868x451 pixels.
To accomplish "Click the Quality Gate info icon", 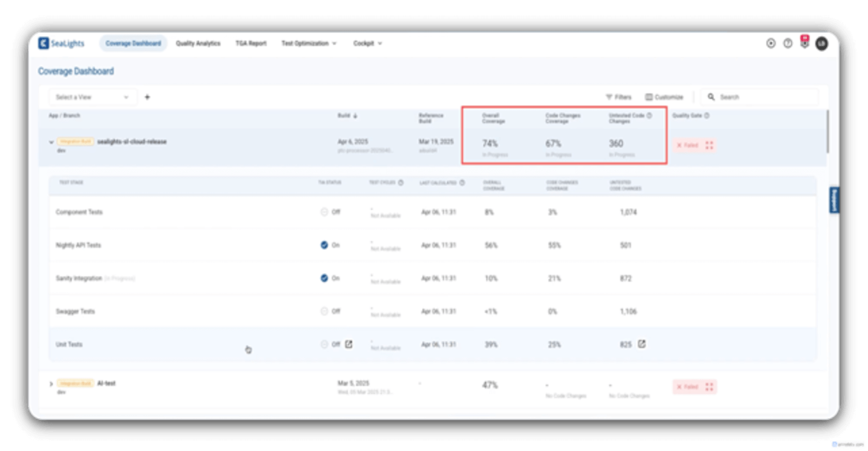I will [706, 116].
